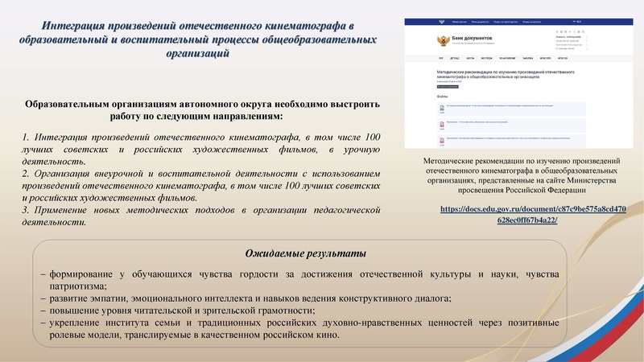Click the bullet about чувства гордости и патриотизма

pos(299,280)
